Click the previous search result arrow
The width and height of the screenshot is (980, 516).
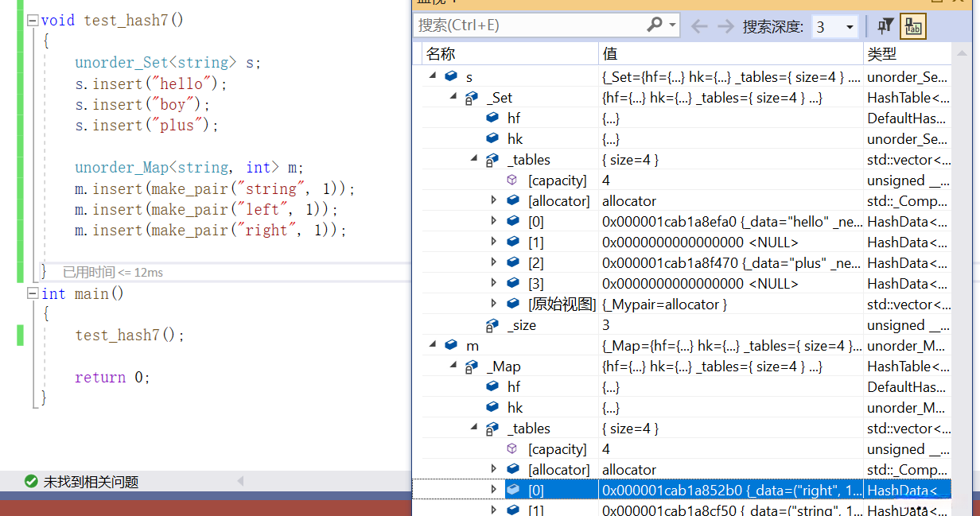tap(699, 26)
